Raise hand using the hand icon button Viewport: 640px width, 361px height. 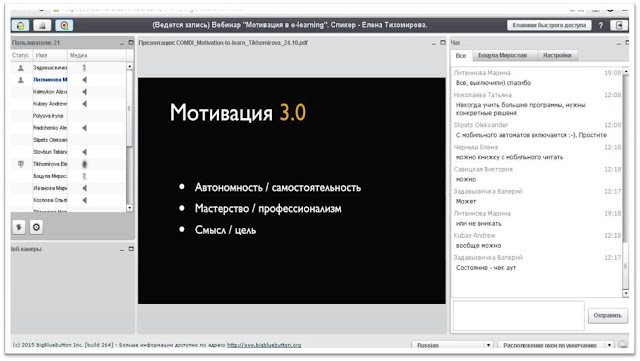click(19, 227)
